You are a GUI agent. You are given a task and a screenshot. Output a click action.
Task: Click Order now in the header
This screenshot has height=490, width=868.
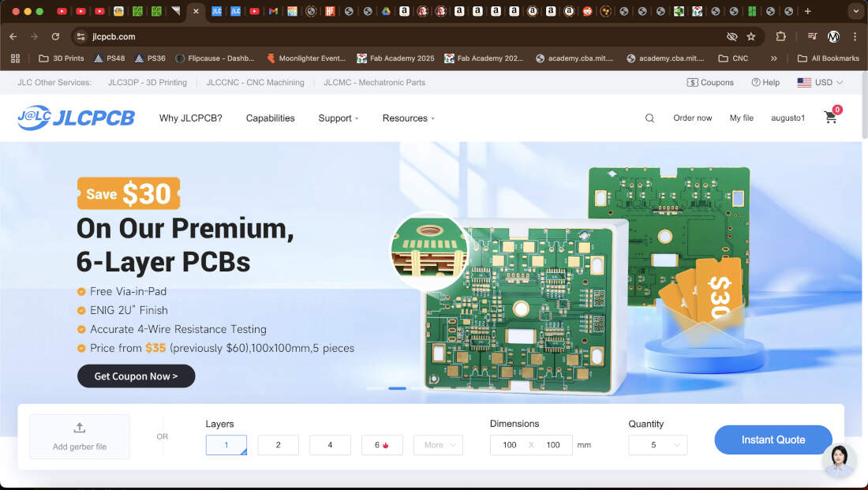pos(693,118)
